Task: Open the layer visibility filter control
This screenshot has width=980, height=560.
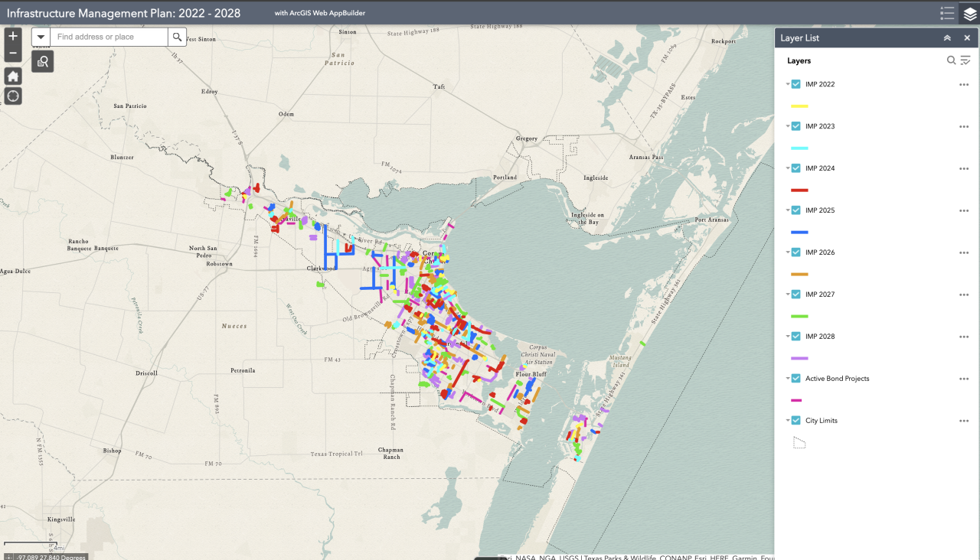Action: pyautogui.click(x=963, y=60)
